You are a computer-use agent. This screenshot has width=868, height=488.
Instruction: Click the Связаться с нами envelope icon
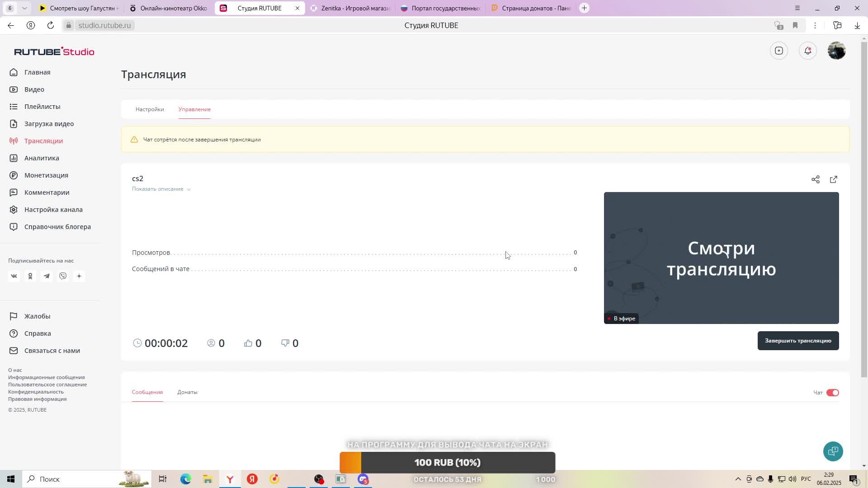point(14,351)
